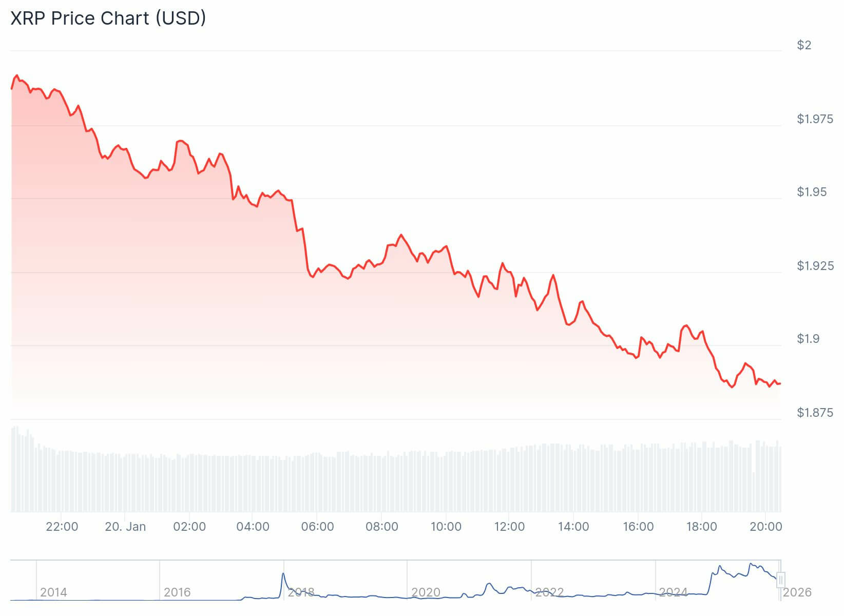
Task: Click the $1.9 price axis label
Action: coord(809,339)
